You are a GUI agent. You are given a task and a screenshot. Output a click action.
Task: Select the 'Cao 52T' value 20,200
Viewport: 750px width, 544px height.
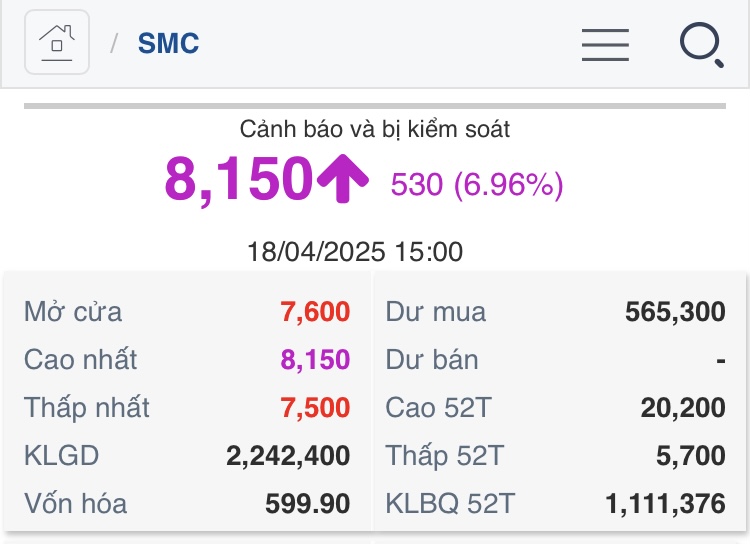683,408
